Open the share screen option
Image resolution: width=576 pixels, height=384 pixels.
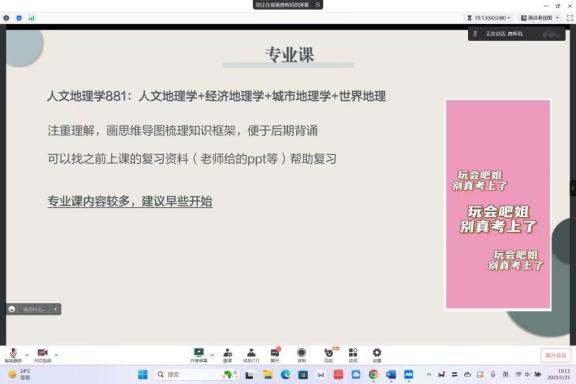pos(199,355)
